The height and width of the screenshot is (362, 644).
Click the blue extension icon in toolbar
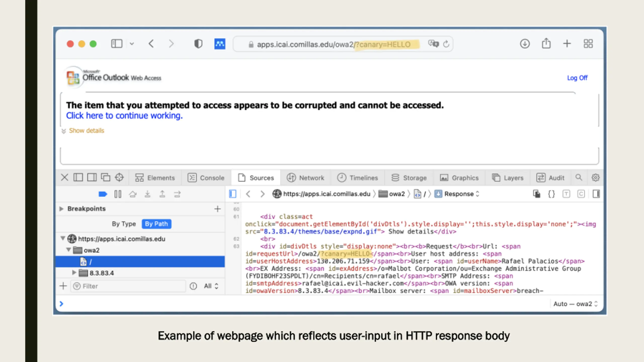(220, 44)
